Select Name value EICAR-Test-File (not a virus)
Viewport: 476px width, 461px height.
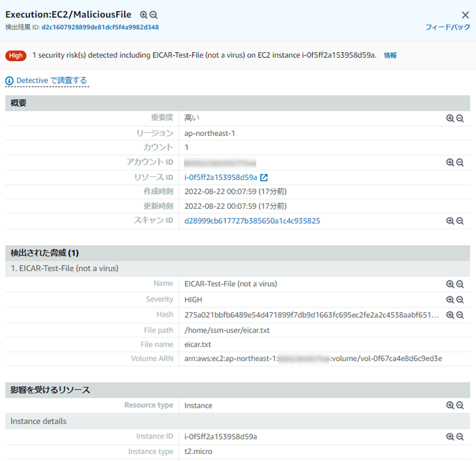click(x=231, y=284)
